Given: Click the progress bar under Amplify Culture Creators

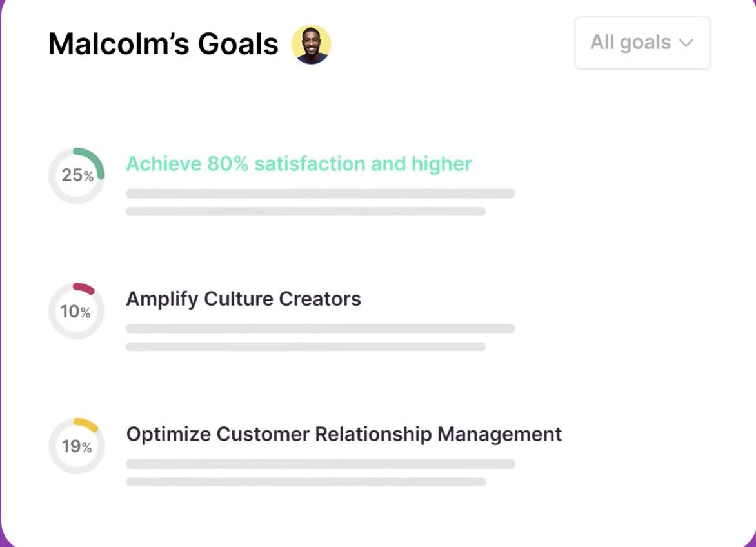Looking at the screenshot, I should pyautogui.click(x=321, y=329).
